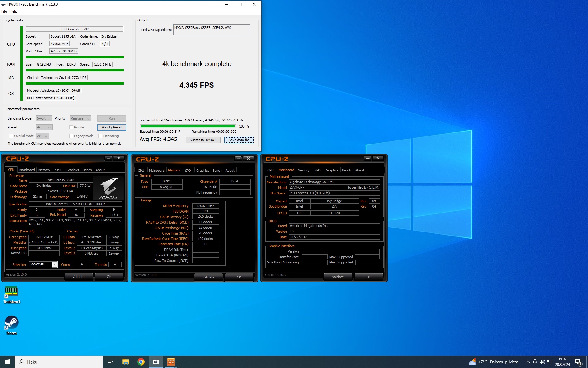Enable Monitoring checkbox

click(100, 136)
